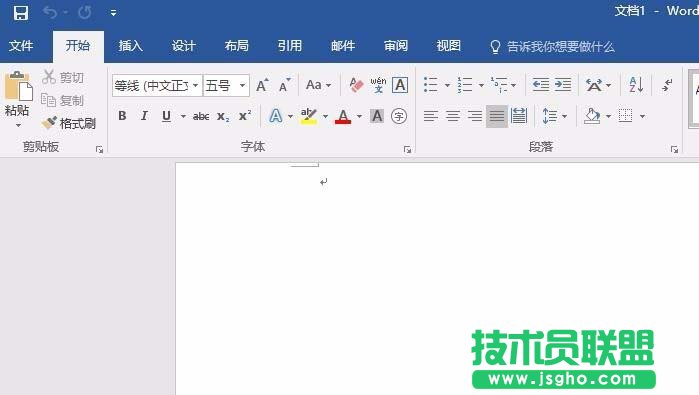The width and height of the screenshot is (699, 395).
Task: Toggle Italic formatting
Action: click(144, 116)
